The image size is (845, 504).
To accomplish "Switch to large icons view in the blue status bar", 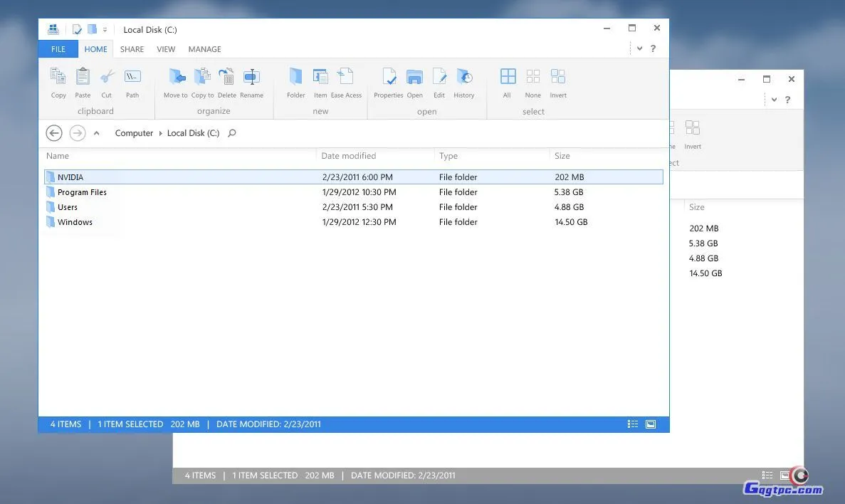I will pyautogui.click(x=651, y=424).
